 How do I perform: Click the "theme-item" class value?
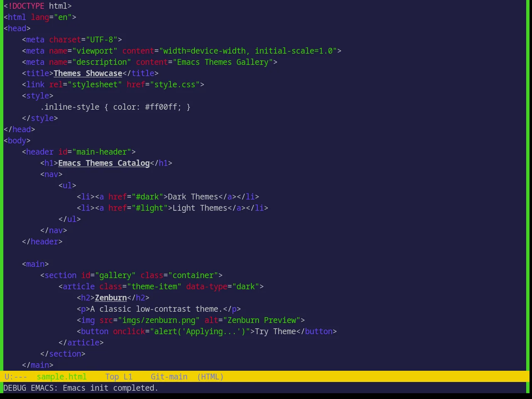coord(154,286)
